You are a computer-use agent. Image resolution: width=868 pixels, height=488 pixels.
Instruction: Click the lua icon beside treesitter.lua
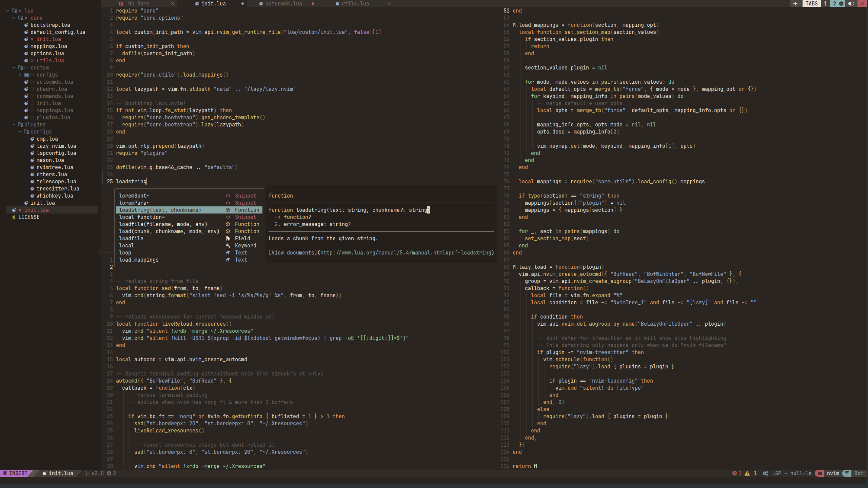click(x=32, y=188)
